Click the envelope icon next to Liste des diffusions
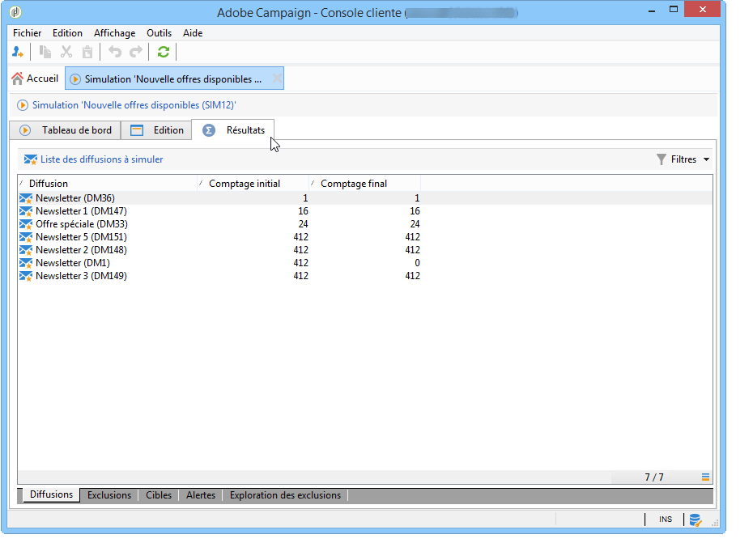The image size is (753, 560). pos(30,159)
